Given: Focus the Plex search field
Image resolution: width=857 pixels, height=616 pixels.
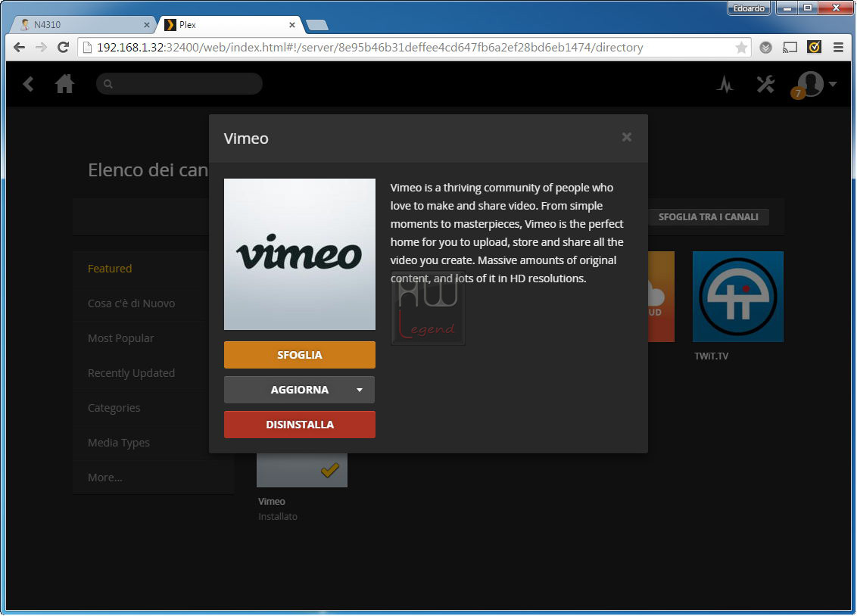Looking at the screenshot, I should click(x=179, y=83).
